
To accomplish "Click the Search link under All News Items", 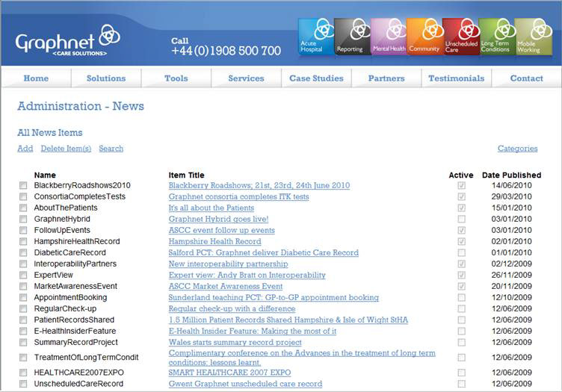I will (111, 149).
